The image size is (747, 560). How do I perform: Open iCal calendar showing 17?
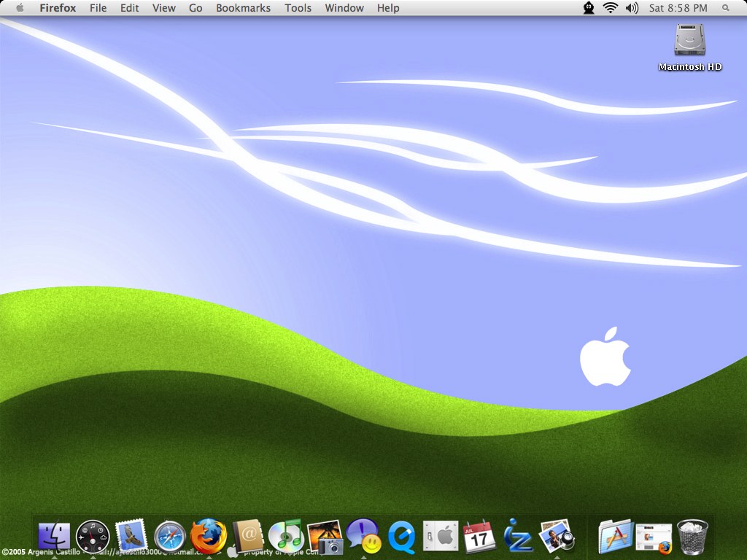click(479, 536)
